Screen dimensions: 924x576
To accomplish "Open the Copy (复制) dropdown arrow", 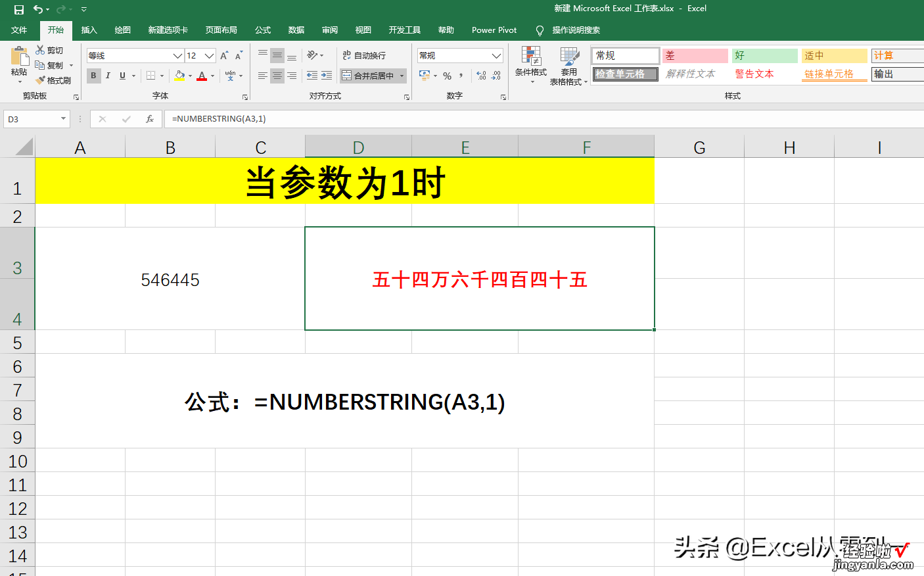I will coord(71,65).
